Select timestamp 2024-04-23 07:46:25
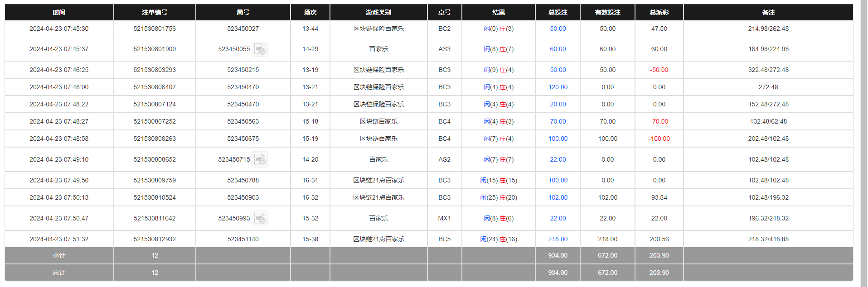The height and width of the screenshot is (287, 868). pyautogui.click(x=59, y=70)
